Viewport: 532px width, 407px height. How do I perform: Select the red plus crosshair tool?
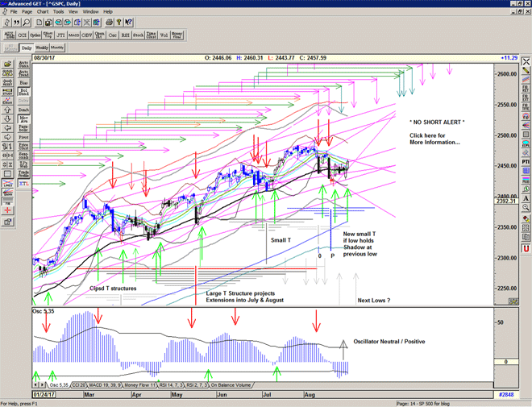pos(9,210)
